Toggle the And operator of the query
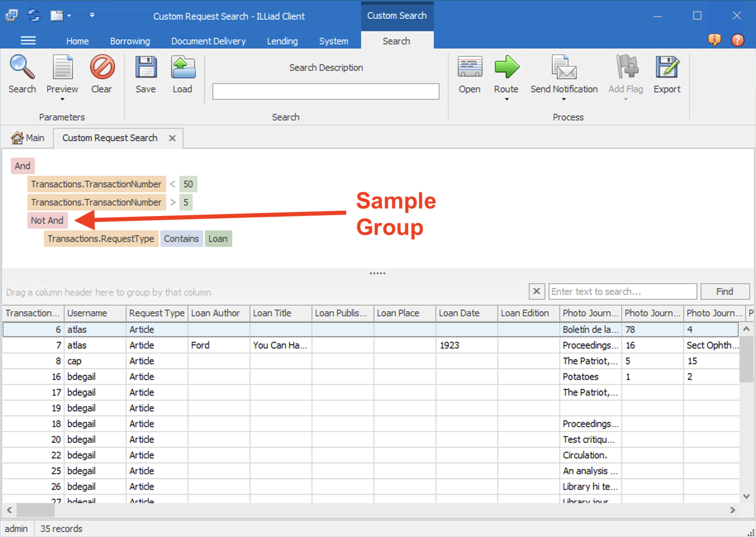The height and width of the screenshot is (537, 756). 22,166
